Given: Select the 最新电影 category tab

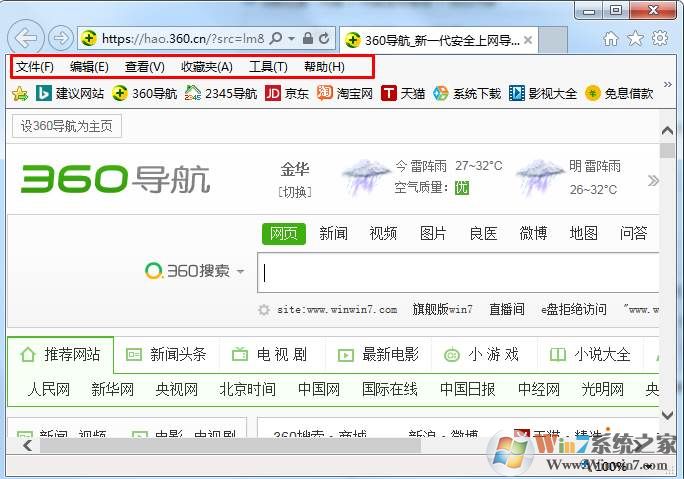Looking at the screenshot, I should pos(379,355).
